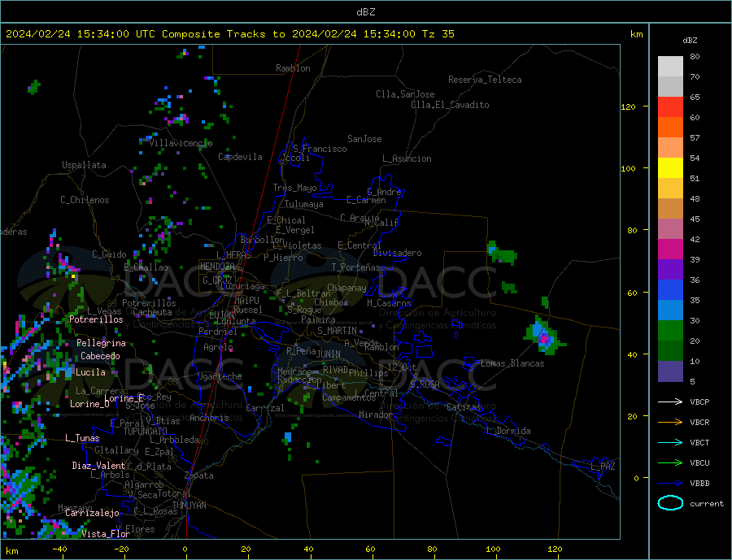732x560 pixels.
Task: Pick the light blue swatch in dBZ legend
Action: [x=670, y=310]
